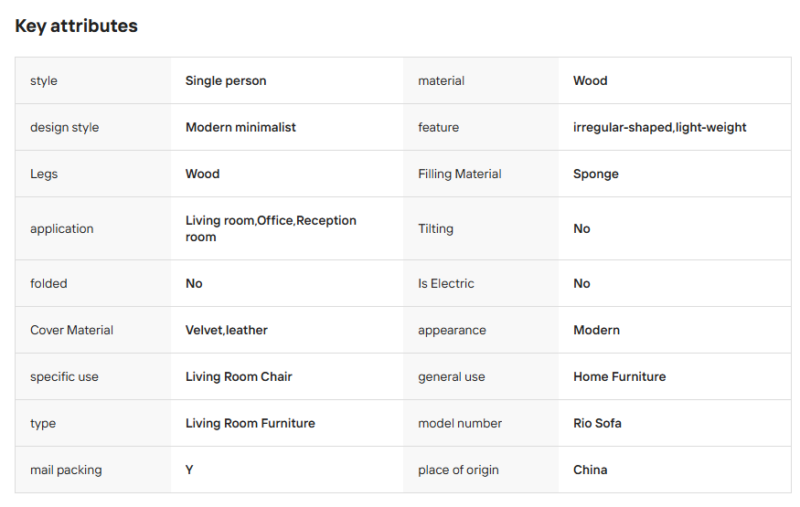The width and height of the screenshot is (800, 507).
Task: Select the China place of origin value
Action: pyautogui.click(x=590, y=470)
